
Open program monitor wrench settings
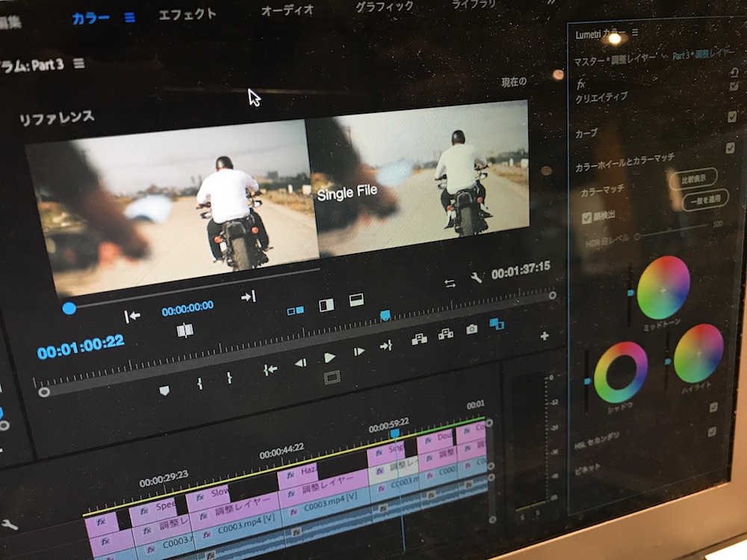tap(475, 278)
